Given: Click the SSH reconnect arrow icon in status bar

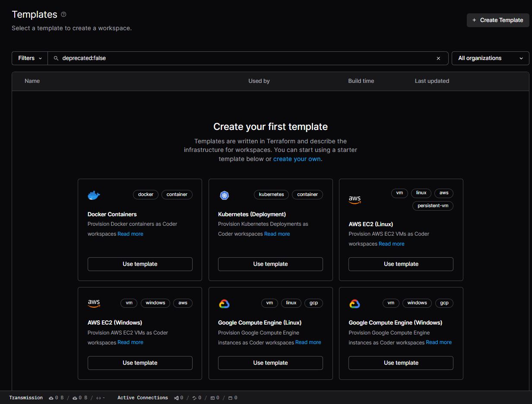Looking at the screenshot, I should [x=194, y=398].
